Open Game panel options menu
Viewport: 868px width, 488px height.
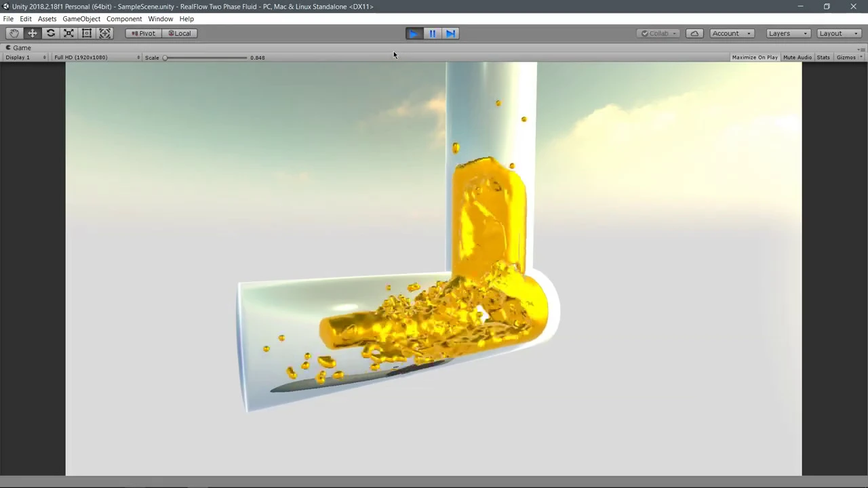pyautogui.click(x=861, y=49)
